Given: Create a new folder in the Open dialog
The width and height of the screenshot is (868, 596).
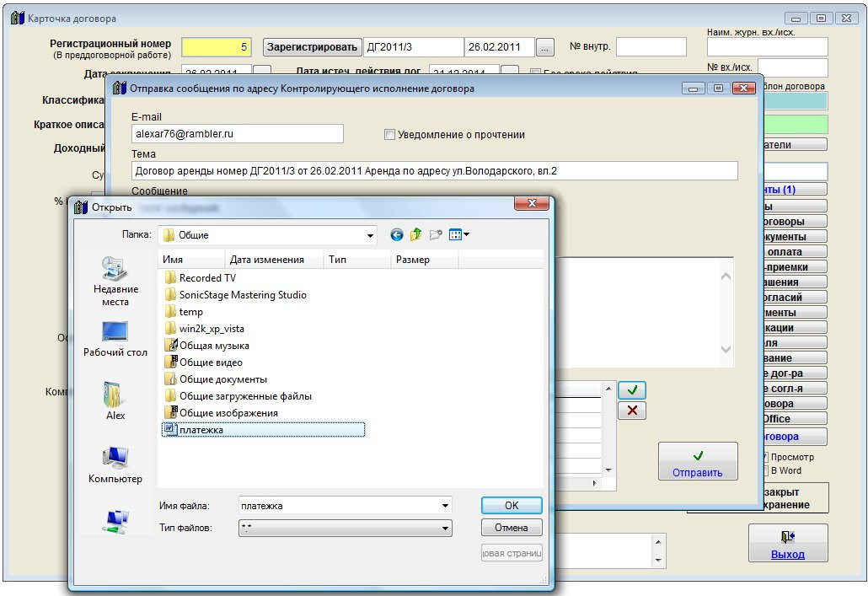Looking at the screenshot, I should click(x=436, y=235).
